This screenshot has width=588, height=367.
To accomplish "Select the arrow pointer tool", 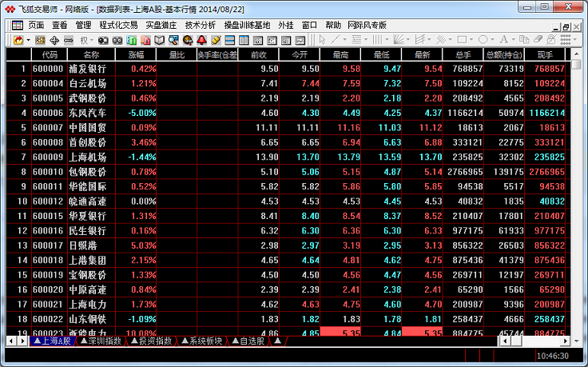I will (322, 39).
